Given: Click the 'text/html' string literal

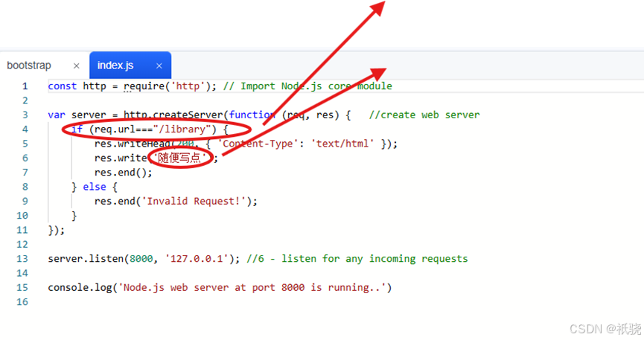Looking at the screenshot, I should click(342, 144).
